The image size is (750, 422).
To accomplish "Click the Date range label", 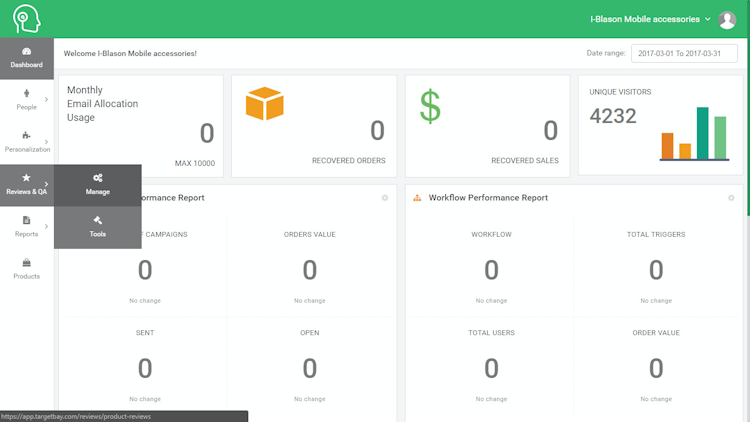I will (606, 53).
